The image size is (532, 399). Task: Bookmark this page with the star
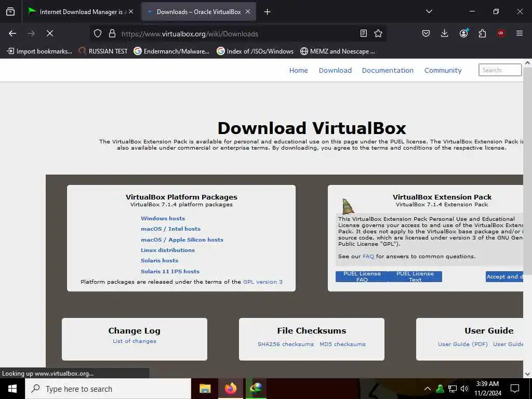(x=378, y=33)
